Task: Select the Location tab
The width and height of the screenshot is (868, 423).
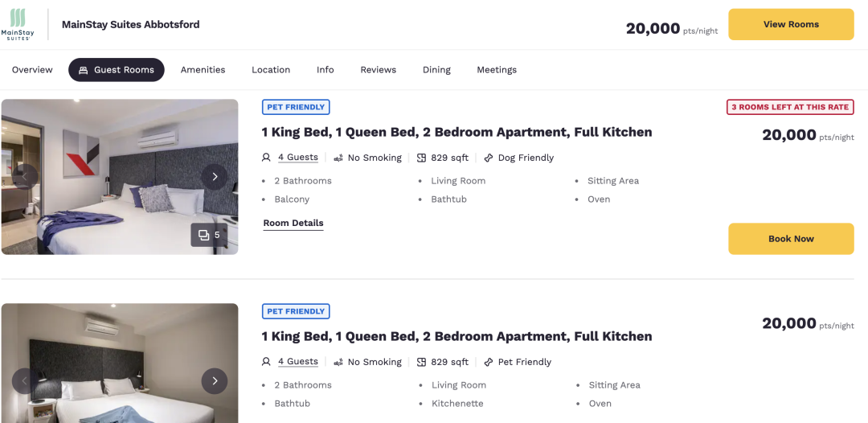Action: point(271,70)
